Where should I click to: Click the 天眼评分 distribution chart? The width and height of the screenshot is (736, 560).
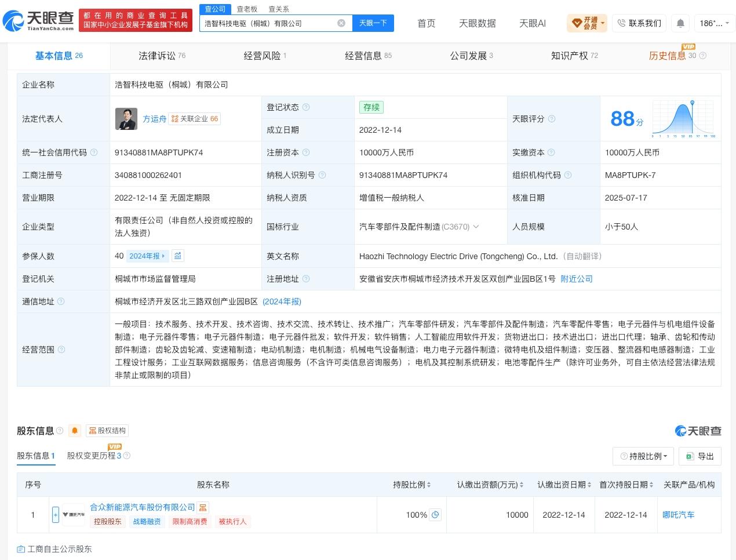(x=684, y=119)
